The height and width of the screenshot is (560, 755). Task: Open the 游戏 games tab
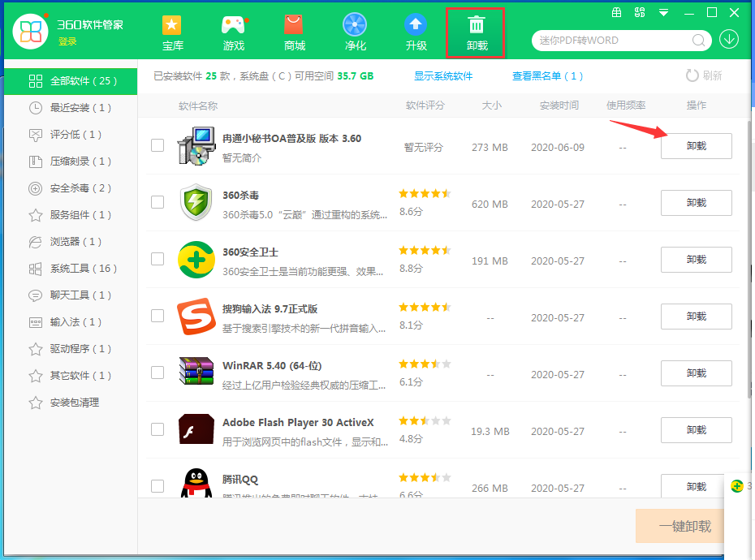tap(234, 33)
